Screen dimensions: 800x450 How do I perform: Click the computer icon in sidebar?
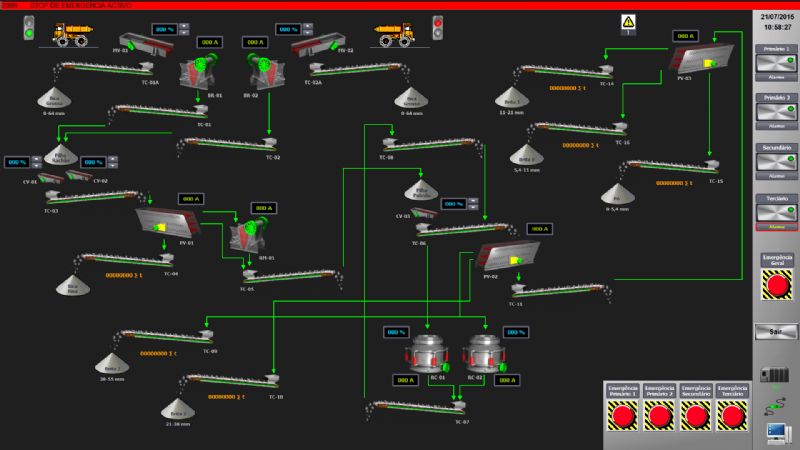click(x=773, y=433)
